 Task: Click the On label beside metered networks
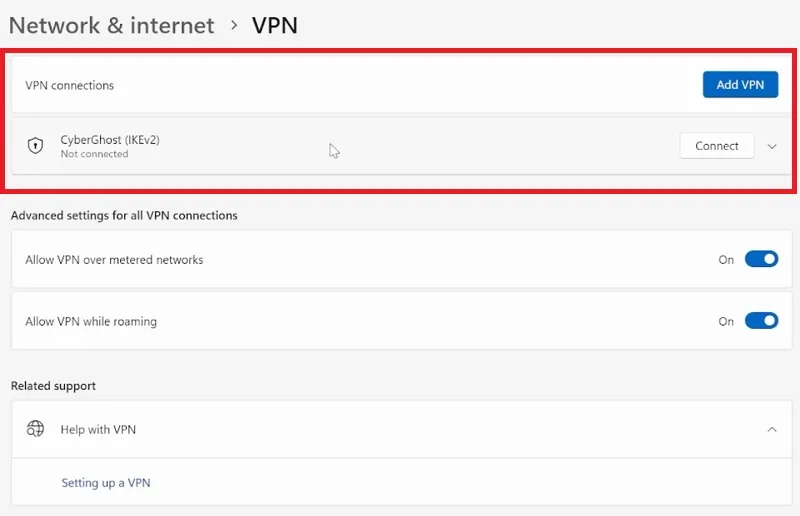[x=726, y=260]
